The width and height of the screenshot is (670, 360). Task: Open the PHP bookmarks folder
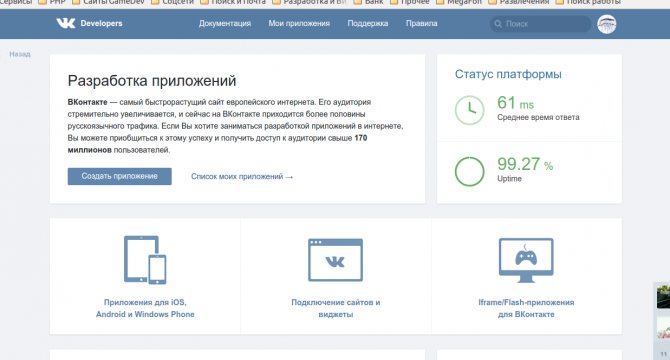pyautogui.click(x=53, y=2)
